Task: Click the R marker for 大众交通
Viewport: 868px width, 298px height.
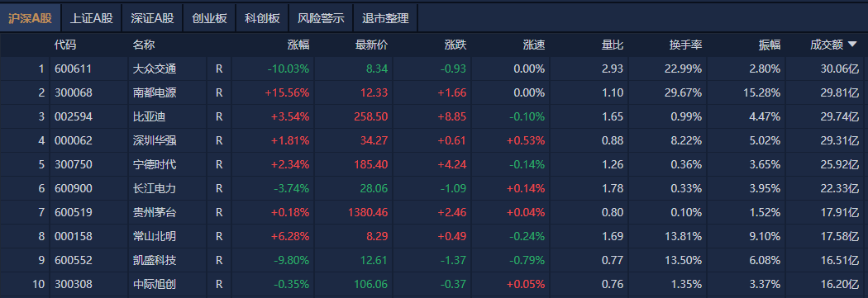Action: [x=219, y=69]
